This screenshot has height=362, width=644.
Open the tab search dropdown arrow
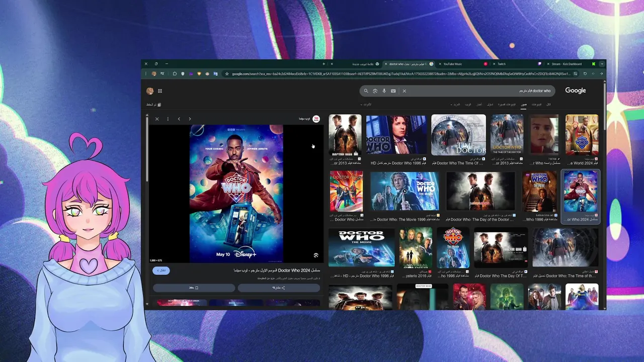(602, 64)
